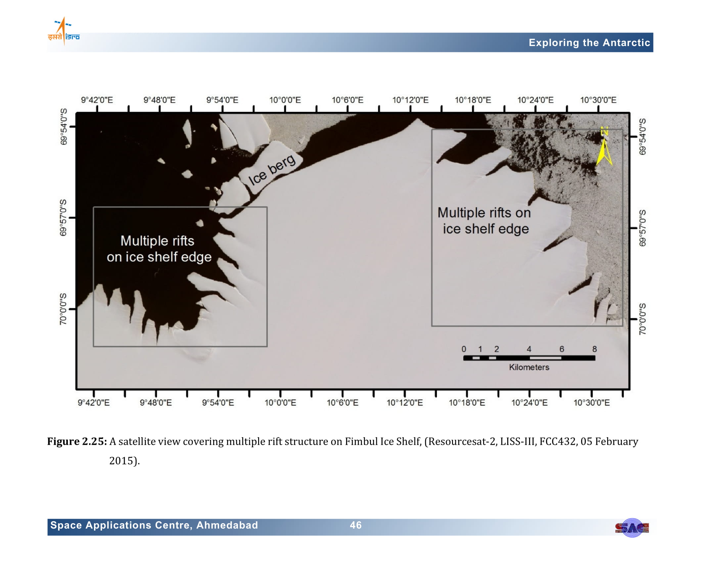Click the scale bar number 8

coord(594,349)
